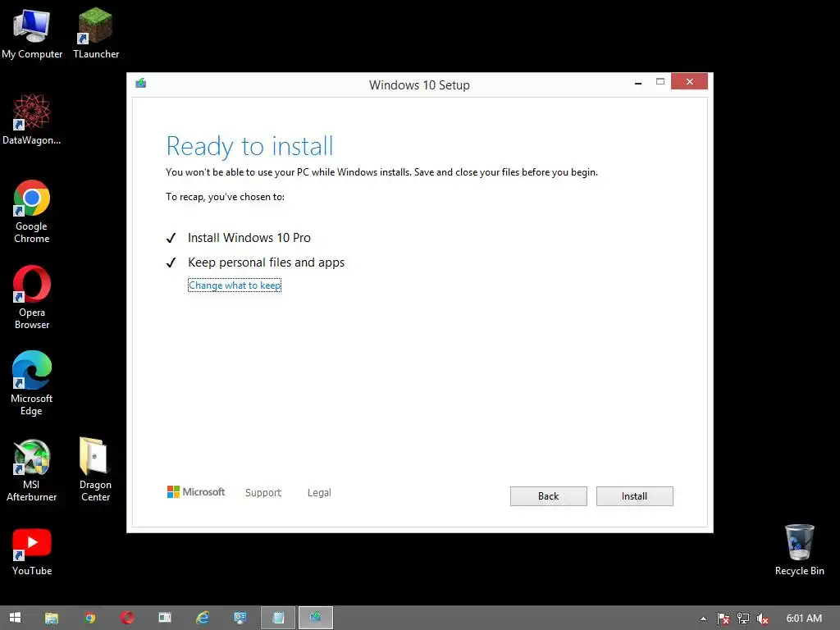Screen dimensions: 840x630
Task: Open My Computer desktop icon
Action: 32,33
